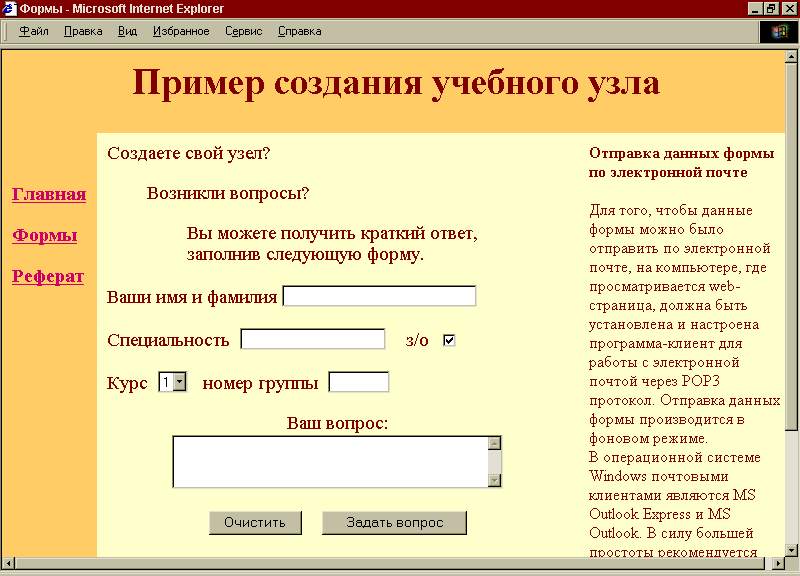Click the Специальность input field
This screenshot has width=800, height=576.
(313, 339)
